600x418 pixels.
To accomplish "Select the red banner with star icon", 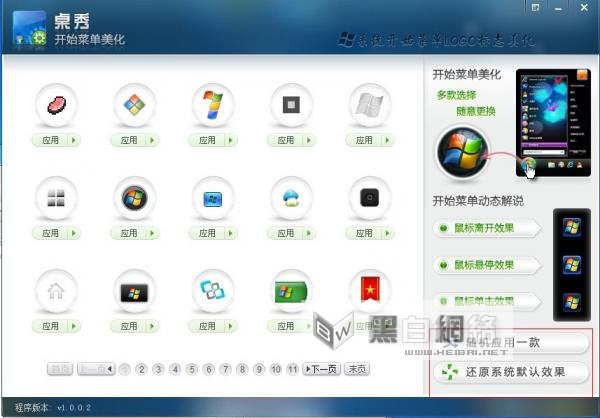I will 370,291.
